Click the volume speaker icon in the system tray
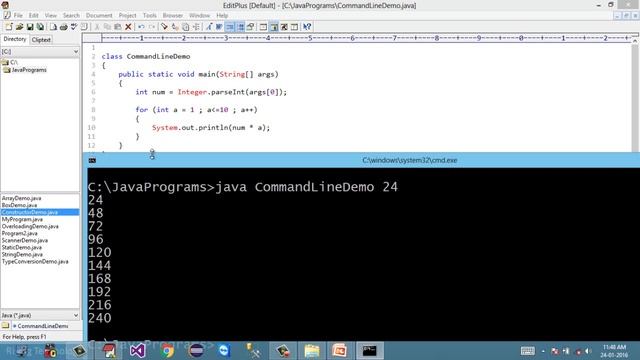Image resolution: width=640 pixels, height=360 pixels. [x=588, y=351]
